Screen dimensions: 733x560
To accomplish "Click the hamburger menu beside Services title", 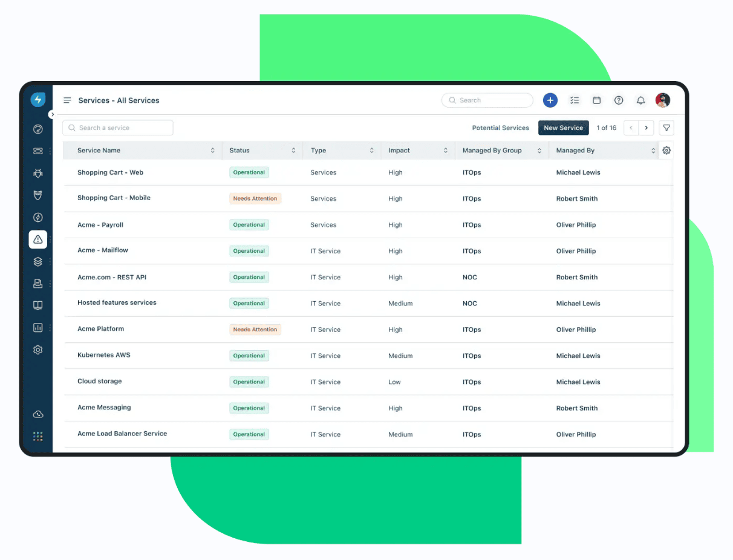I will click(x=68, y=100).
